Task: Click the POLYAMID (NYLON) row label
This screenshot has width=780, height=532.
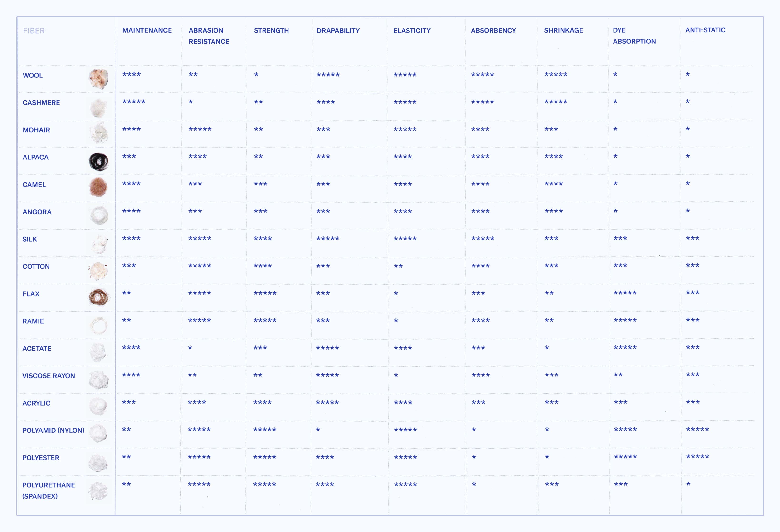Action: pyautogui.click(x=53, y=431)
